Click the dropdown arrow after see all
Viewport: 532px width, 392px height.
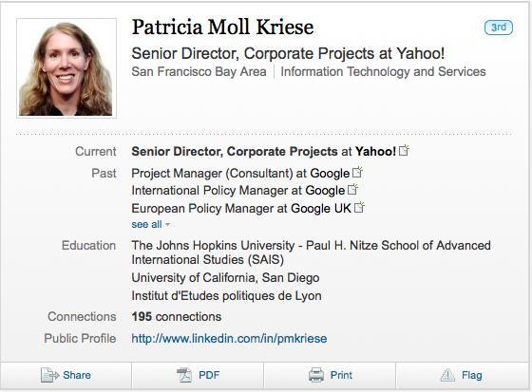167,225
